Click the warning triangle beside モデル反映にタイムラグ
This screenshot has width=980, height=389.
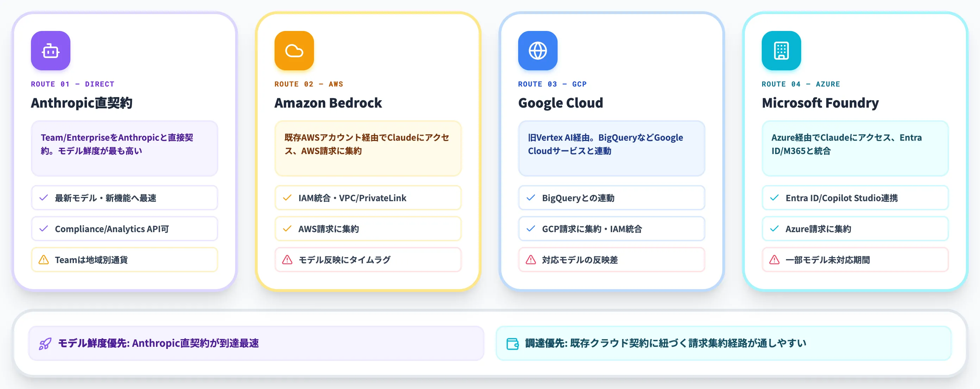click(287, 260)
